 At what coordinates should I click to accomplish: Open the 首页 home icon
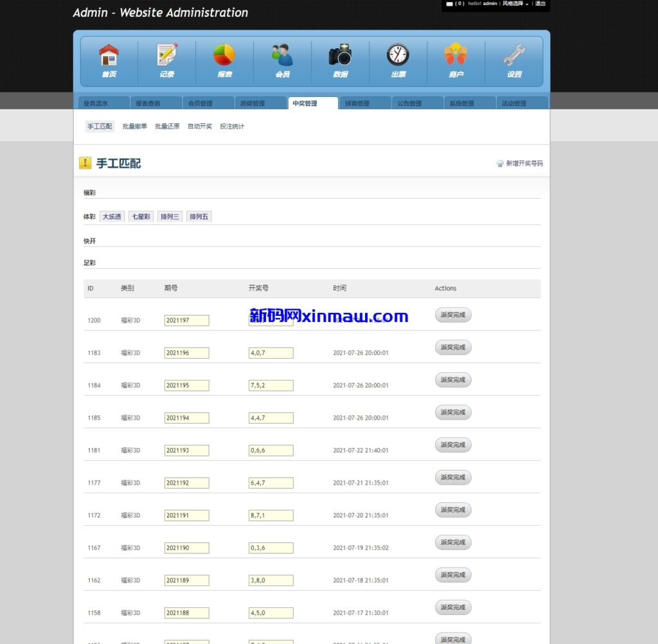click(109, 56)
